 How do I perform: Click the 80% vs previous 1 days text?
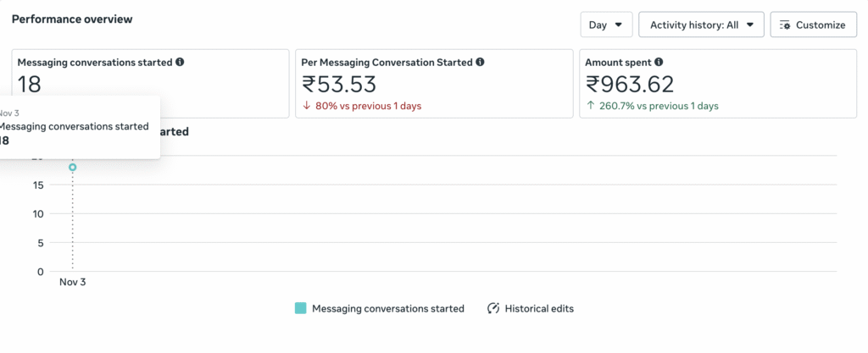tap(368, 106)
